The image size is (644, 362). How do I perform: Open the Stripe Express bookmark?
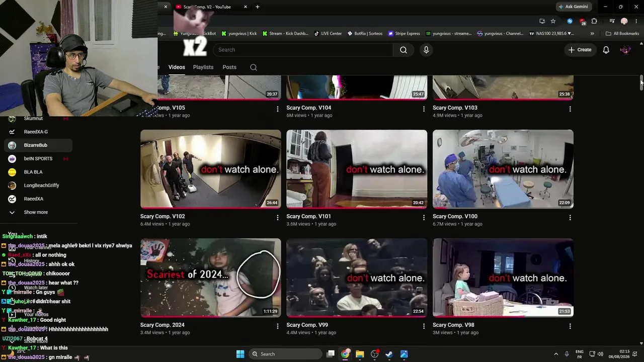coord(404,34)
